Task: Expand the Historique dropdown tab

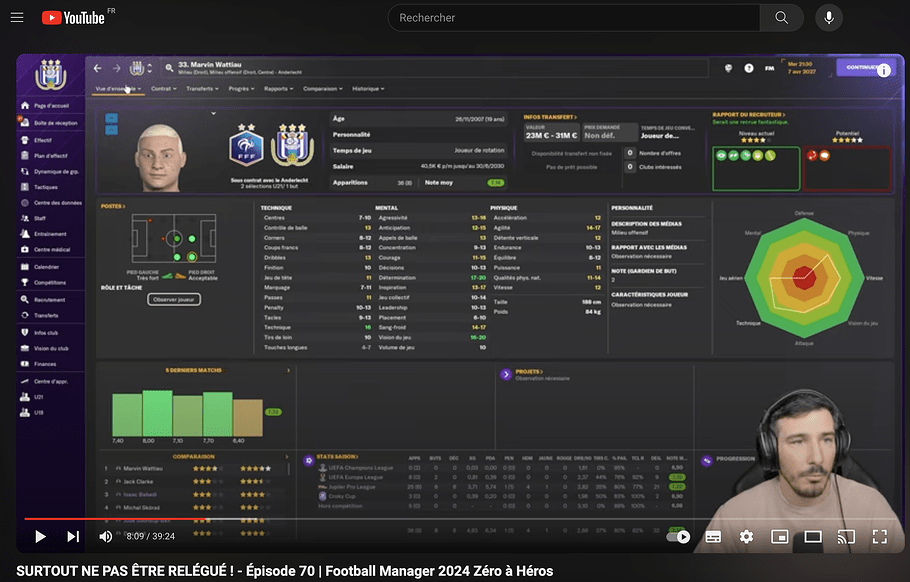Action: [x=368, y=89]
